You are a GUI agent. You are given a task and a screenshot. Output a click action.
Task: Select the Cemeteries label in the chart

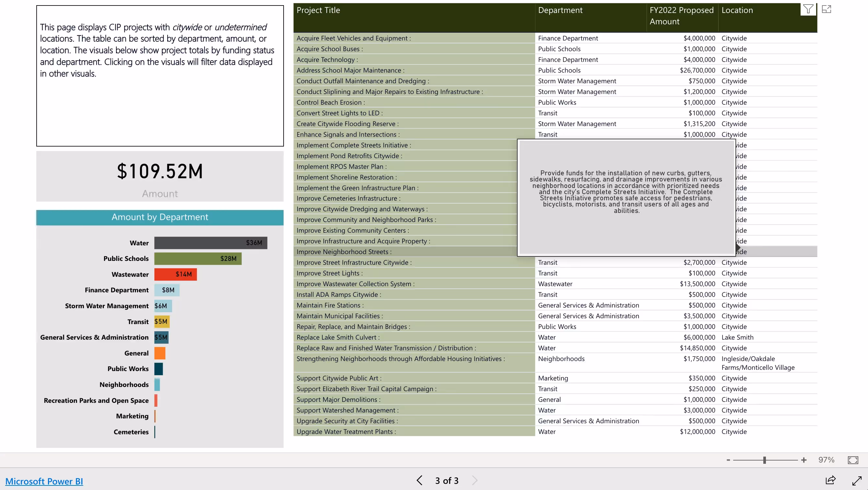pyautogui.click(x=131, y=432)
